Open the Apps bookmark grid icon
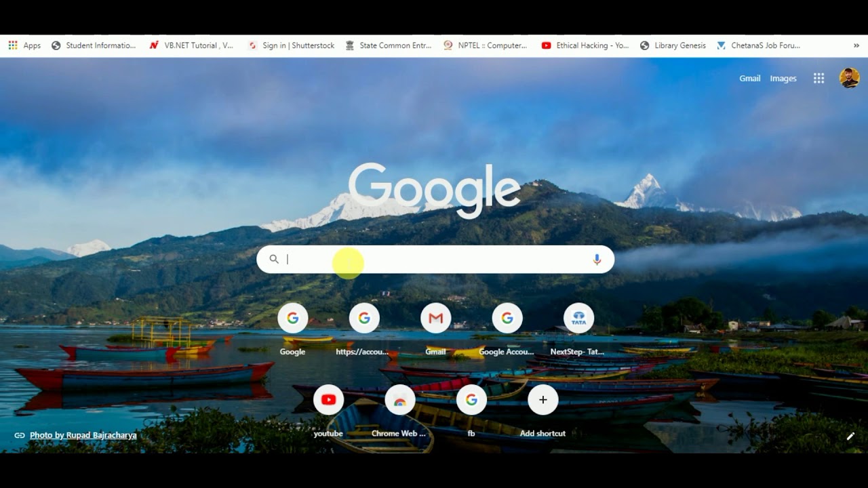This screenshot has height=488, width=868. [13, 45]
